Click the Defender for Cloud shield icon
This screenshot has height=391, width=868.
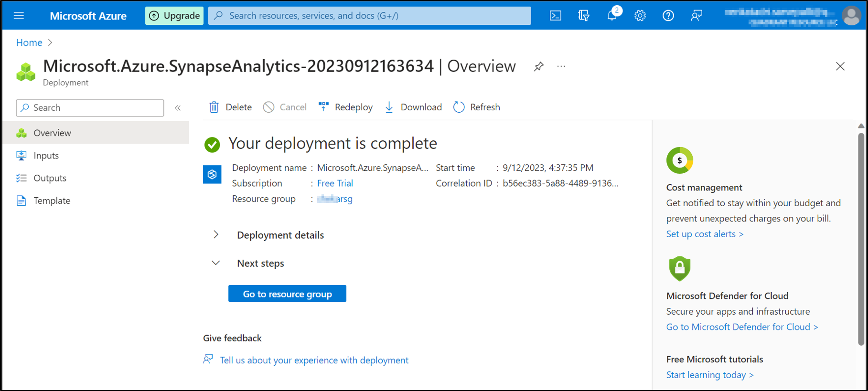tap(679, 269)
